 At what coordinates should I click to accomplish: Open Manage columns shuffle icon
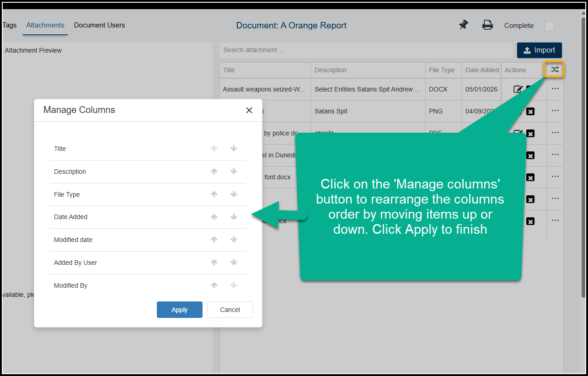555,70
